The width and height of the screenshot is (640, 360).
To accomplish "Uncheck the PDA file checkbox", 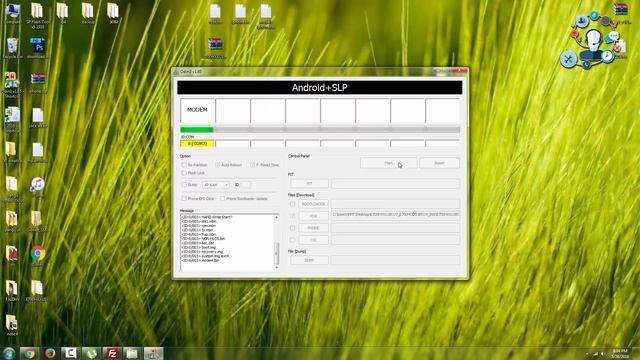I will click(x=292, y=216).
